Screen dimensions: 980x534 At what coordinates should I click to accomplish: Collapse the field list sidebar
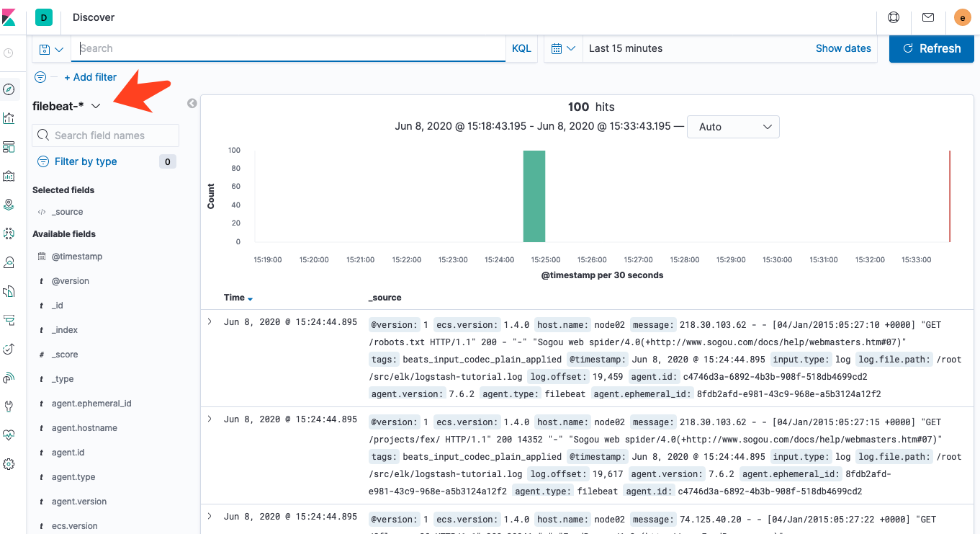(192, 103)
